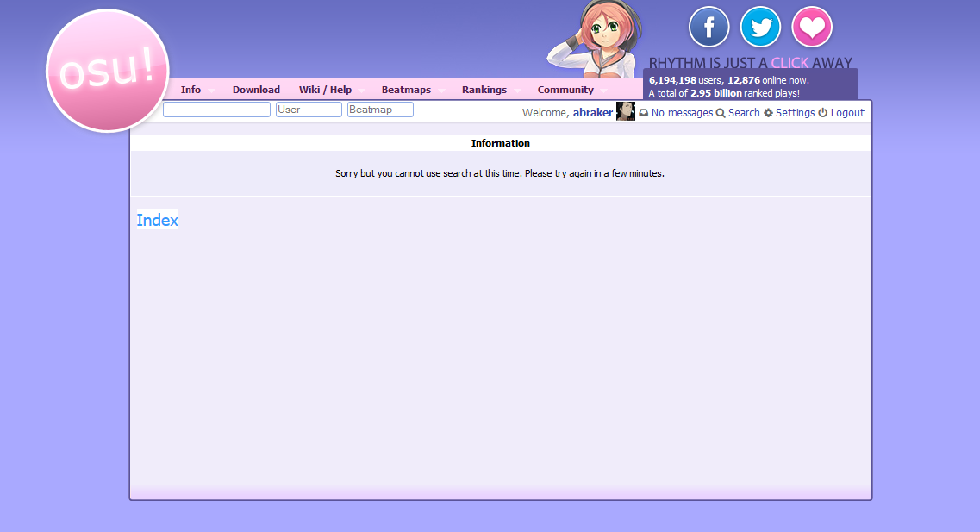The image size is (980, 532).
Task: Expand the Wiki / Help dropdown arrow
Action: [x=361, y=91]
